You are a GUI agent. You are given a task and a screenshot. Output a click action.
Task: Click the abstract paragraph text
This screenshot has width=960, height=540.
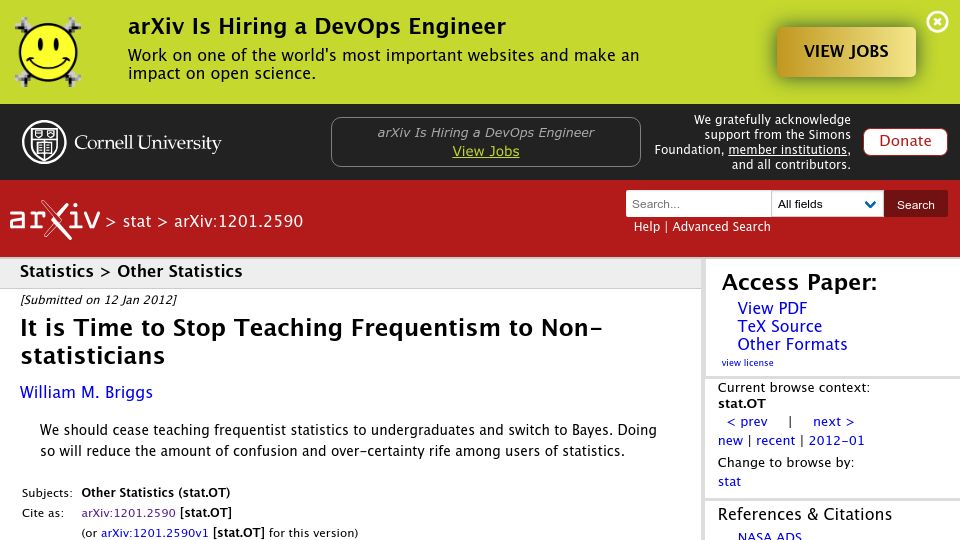(348, 440)
